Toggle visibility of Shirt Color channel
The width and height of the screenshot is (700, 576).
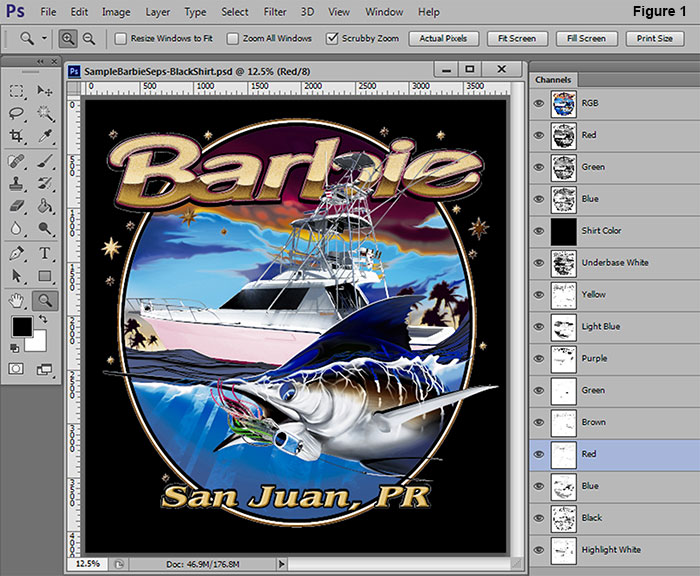tap(539, 231)
